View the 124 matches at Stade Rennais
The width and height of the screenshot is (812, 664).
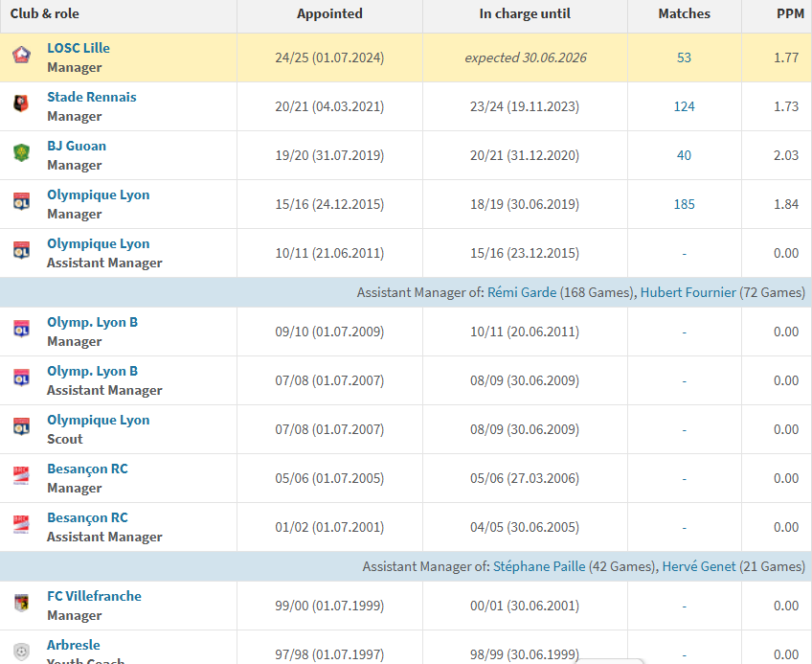(684, 106)
